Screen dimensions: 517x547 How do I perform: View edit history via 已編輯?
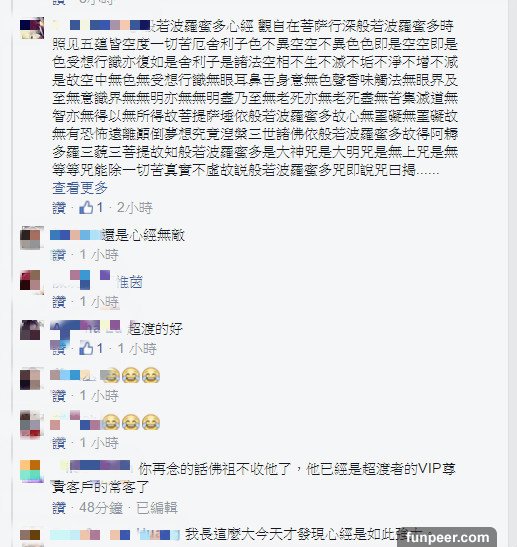pos(157,508)
